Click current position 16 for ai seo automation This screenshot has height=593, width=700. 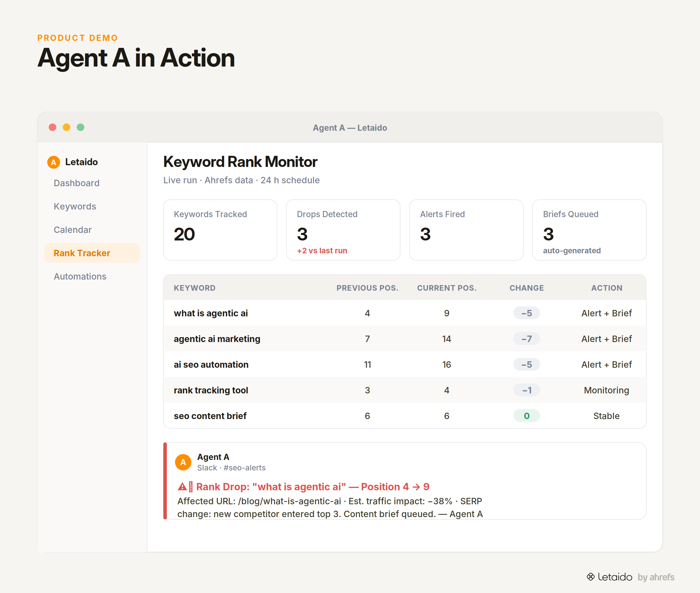447,364
